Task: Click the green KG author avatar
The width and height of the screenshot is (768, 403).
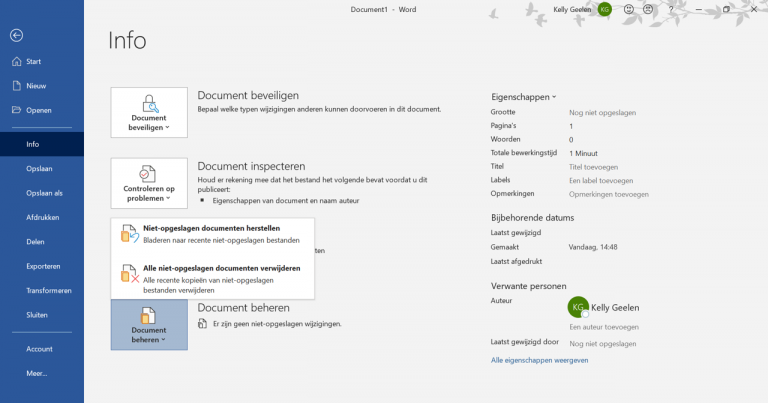Action: (578, 307)
